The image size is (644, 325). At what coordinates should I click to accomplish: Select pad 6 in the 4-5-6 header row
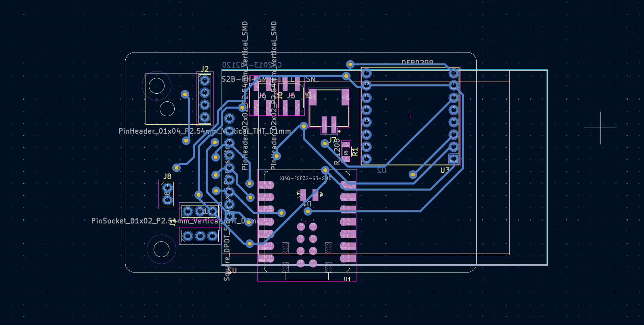tap(212, 211)
